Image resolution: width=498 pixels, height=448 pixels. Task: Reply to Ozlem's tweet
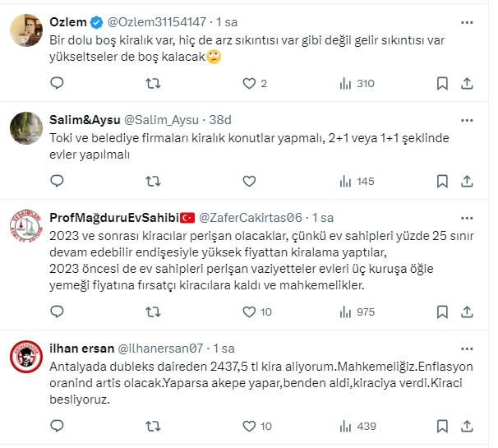(57, 83)
